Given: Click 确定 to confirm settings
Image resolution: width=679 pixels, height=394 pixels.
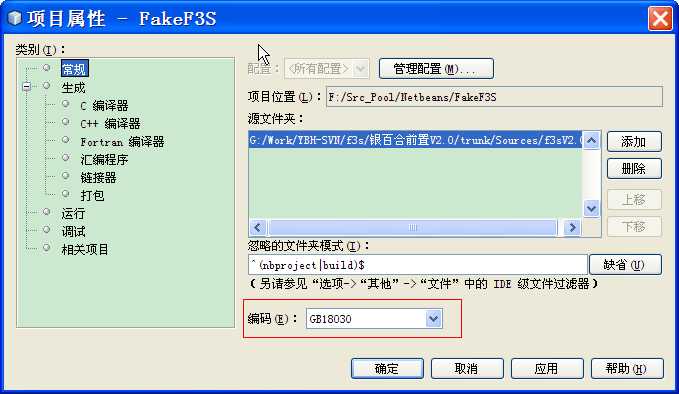Looking at the screenshot, I should point(387,368).
